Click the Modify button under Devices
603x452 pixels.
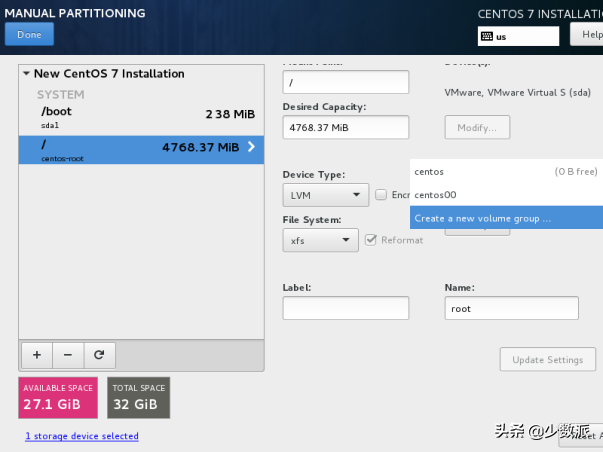[x=477, y=128]
